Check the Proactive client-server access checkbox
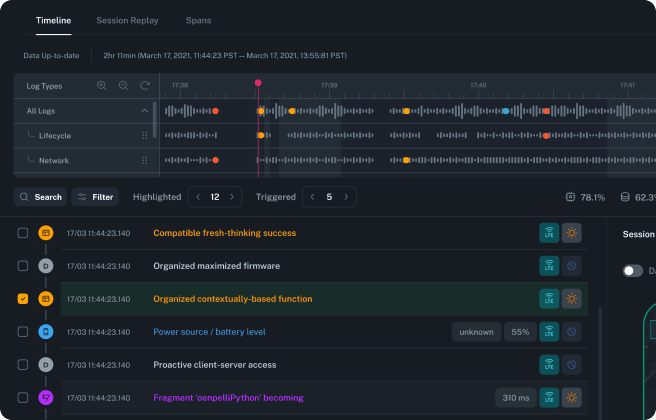 23,365
